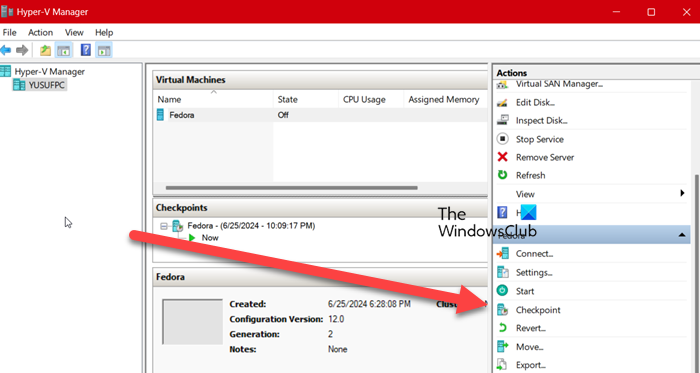
Task: Expand the View submenu arrow in Actions
Action: pos(682,193)
